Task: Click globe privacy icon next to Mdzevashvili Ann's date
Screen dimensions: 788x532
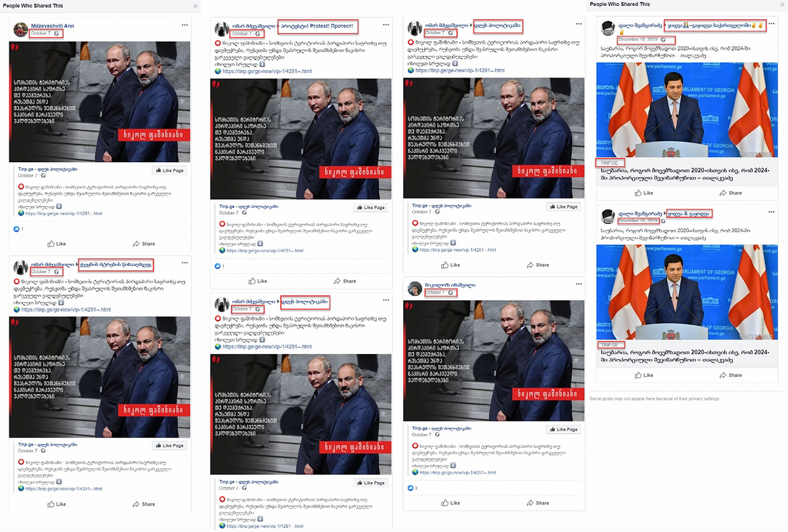Action: pos(56,33)
